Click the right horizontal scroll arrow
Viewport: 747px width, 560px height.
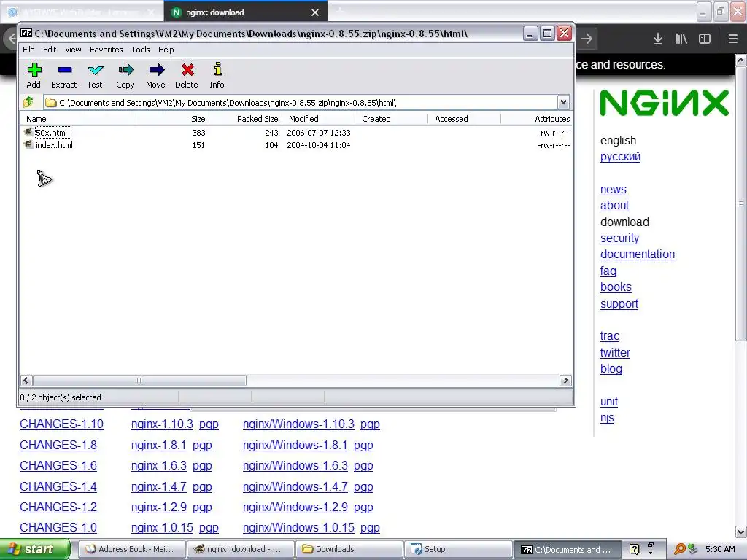point(565,380)
